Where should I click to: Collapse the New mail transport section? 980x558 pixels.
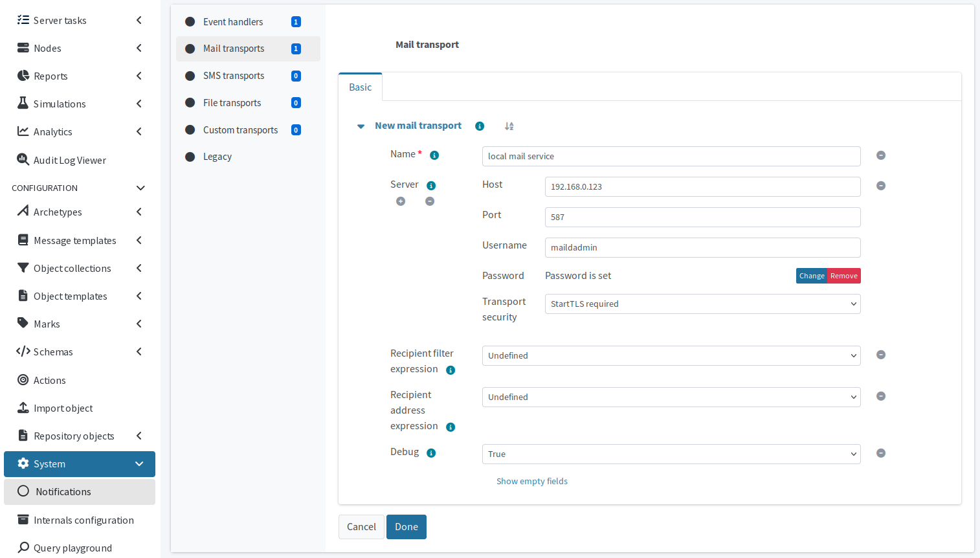pyautogui.click(x=361, y=126)
